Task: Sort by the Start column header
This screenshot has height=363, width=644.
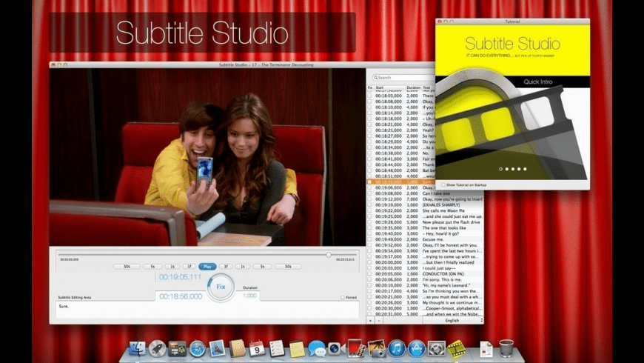Action: pos(389,87)
